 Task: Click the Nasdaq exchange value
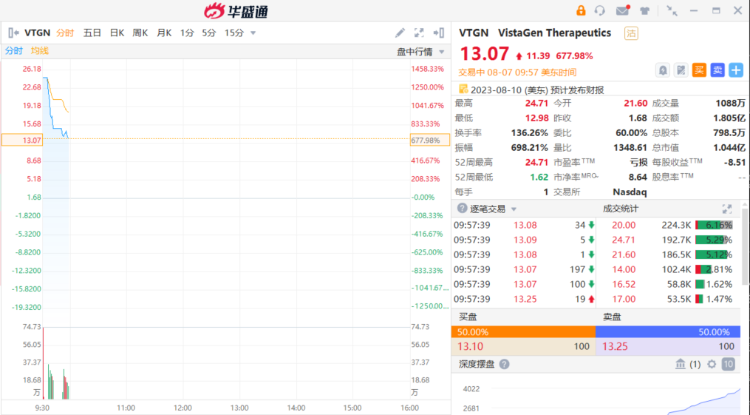[629, 192]
